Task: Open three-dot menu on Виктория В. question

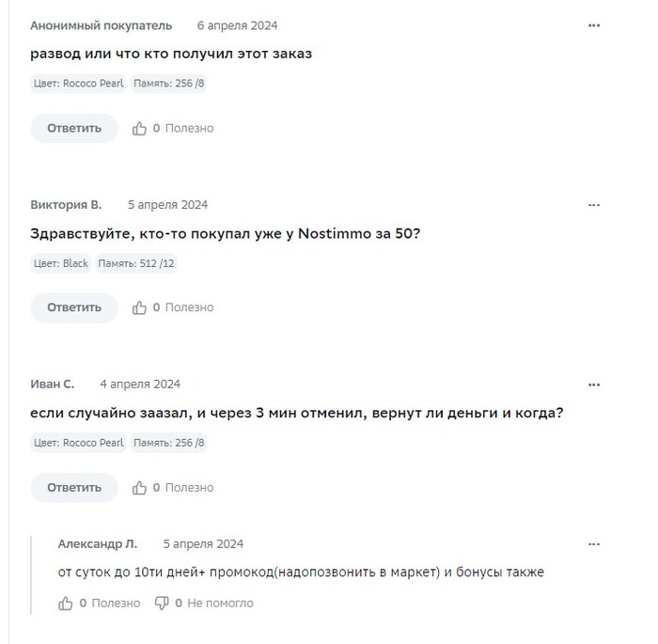Action: coord(594,205)
